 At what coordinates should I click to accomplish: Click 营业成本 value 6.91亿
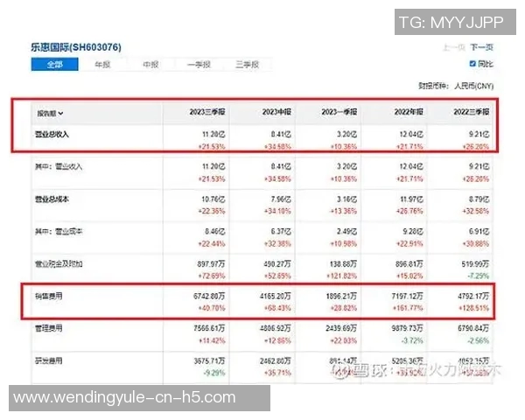[x=479, y=231]
